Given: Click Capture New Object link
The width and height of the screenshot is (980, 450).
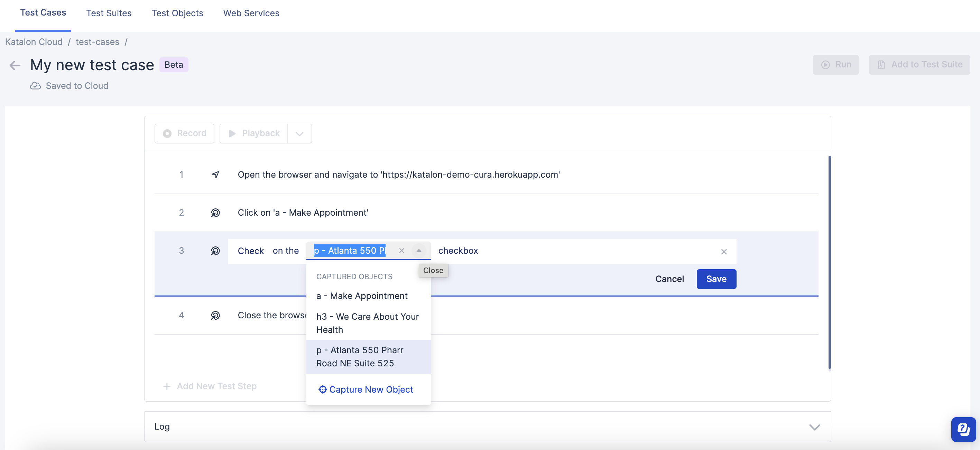Looking at the screenshot, I should [366, 390].
